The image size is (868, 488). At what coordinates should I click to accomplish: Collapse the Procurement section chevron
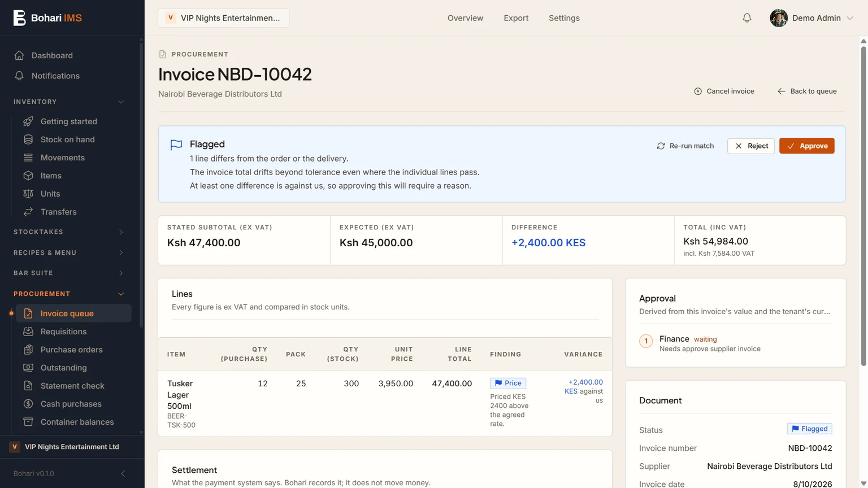point(121,294)
